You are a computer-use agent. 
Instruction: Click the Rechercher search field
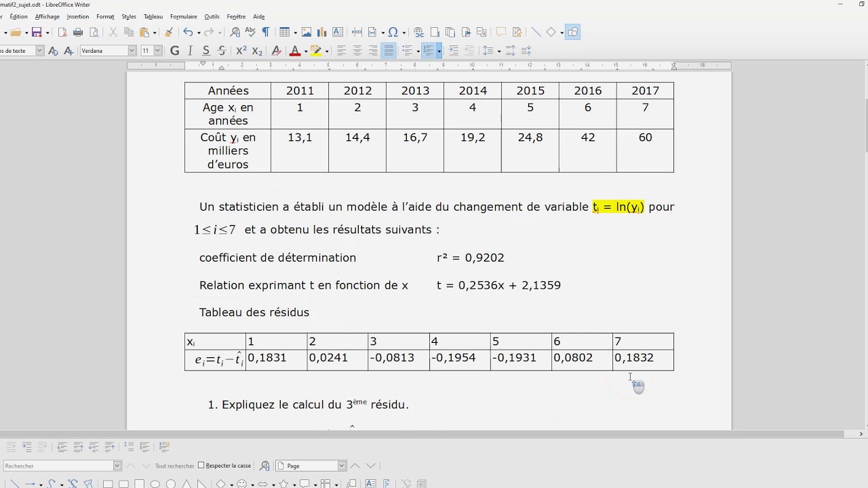(x=58, y=466)
